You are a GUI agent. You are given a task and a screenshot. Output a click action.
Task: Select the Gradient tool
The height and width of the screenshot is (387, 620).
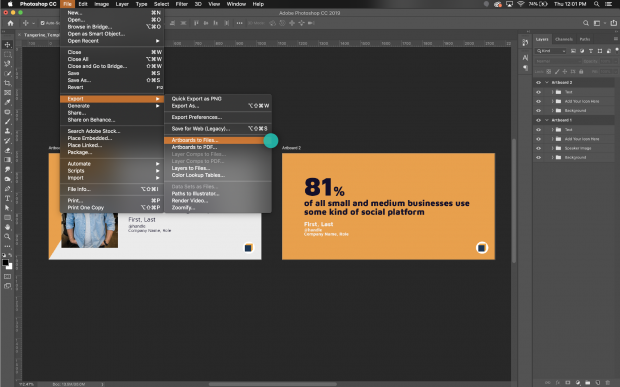[8, 160]
